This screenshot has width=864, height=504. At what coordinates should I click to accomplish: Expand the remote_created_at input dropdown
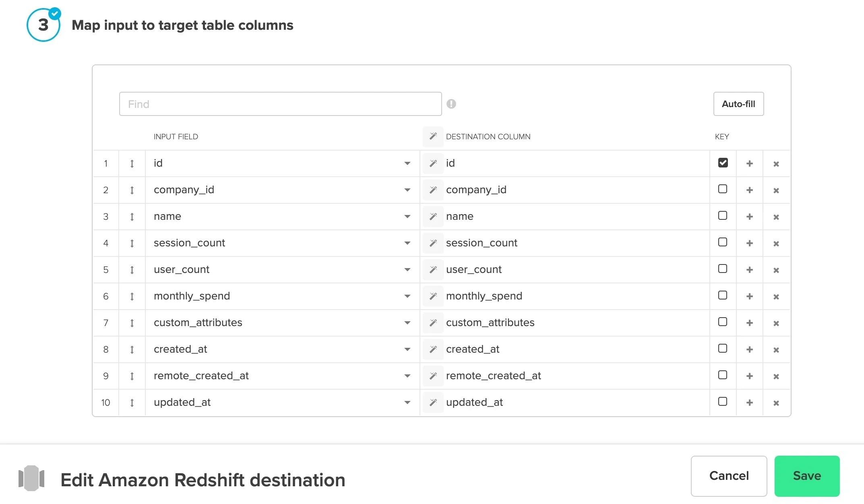tap(407, 376)
